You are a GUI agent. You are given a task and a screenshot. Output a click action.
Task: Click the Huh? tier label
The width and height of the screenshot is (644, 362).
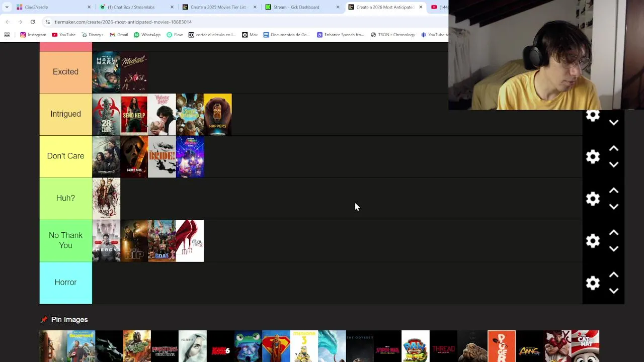click(65, 199)
